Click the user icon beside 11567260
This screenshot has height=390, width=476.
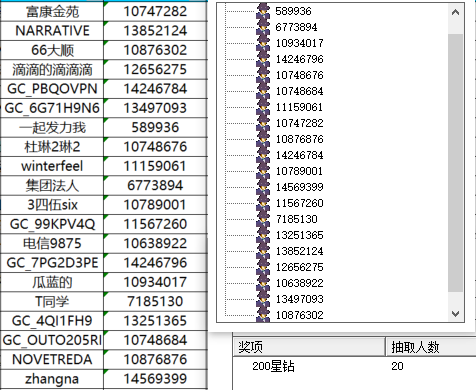(x=263, y=203)
